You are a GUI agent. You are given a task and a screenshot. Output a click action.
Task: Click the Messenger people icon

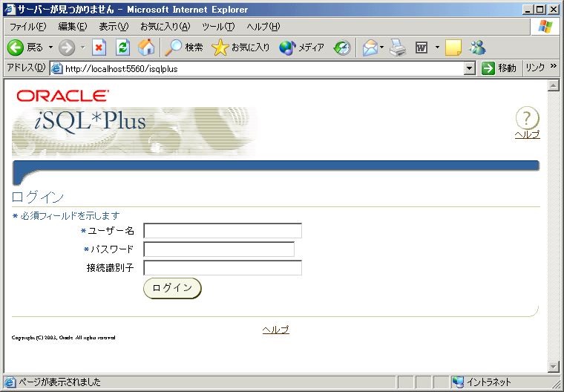[478, 48]
